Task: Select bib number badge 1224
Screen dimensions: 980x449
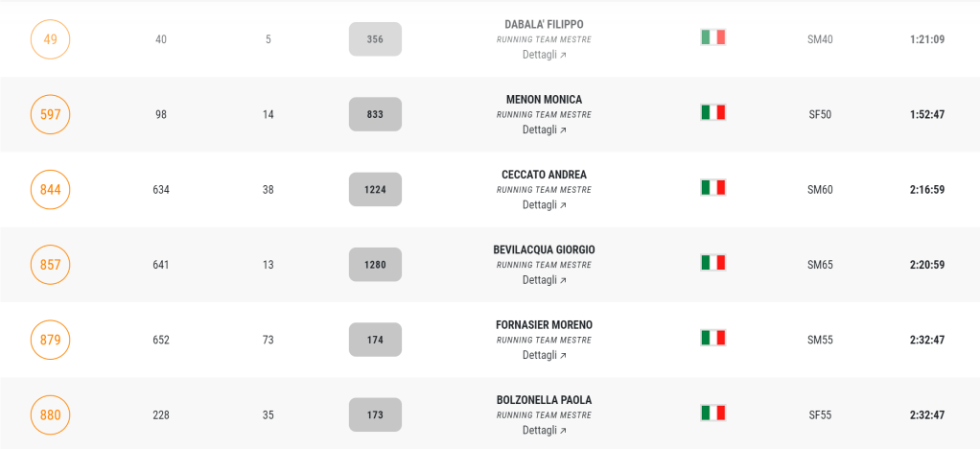Action: [x=375, y=189]
